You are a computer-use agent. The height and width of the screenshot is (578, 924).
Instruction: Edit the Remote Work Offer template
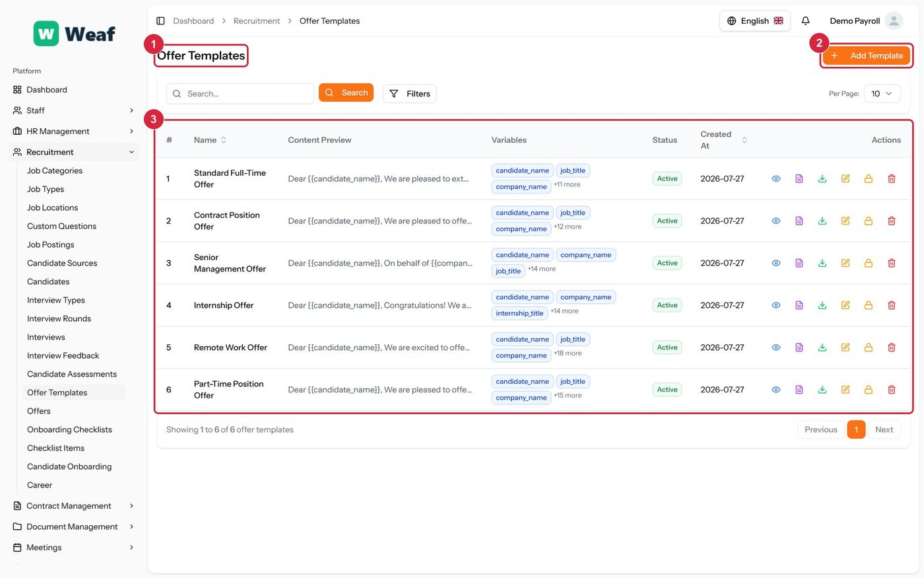tap(845, 348)
